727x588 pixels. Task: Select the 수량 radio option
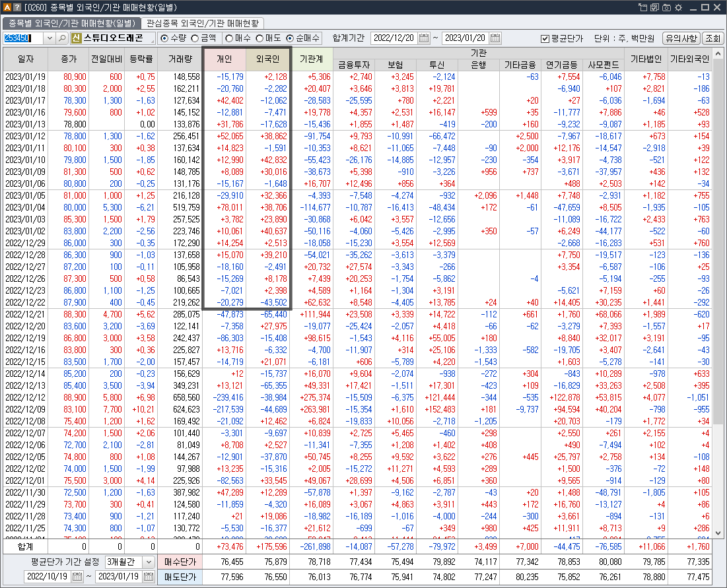tap(164, 38)
